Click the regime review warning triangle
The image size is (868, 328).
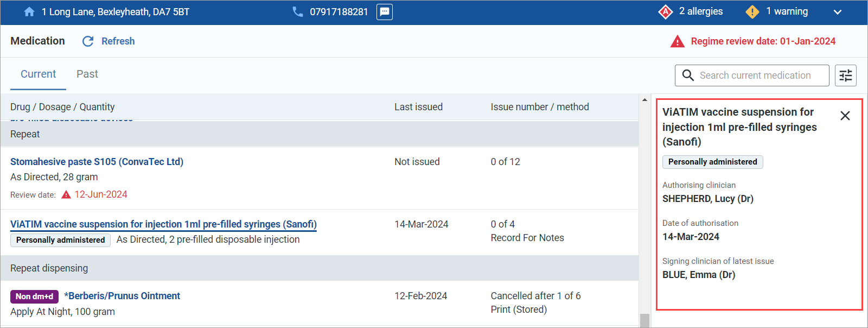click(x=678, y=41)
